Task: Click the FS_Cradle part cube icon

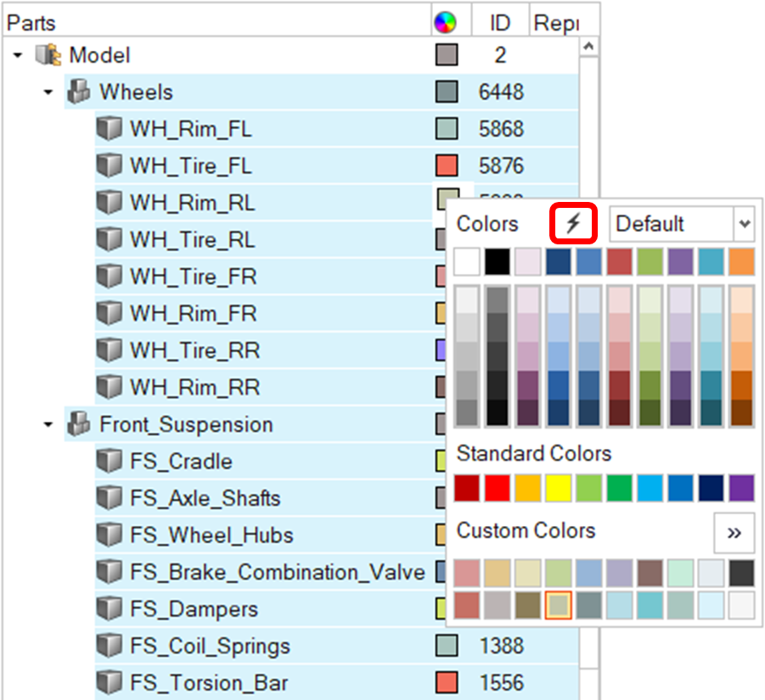Action: [109, 462]
